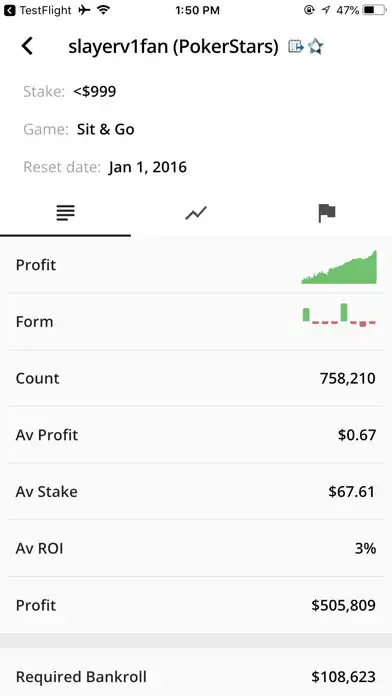Tap the export player icon
The height and width of the screenshot is (696, 392).
click(x=296, y=46)
